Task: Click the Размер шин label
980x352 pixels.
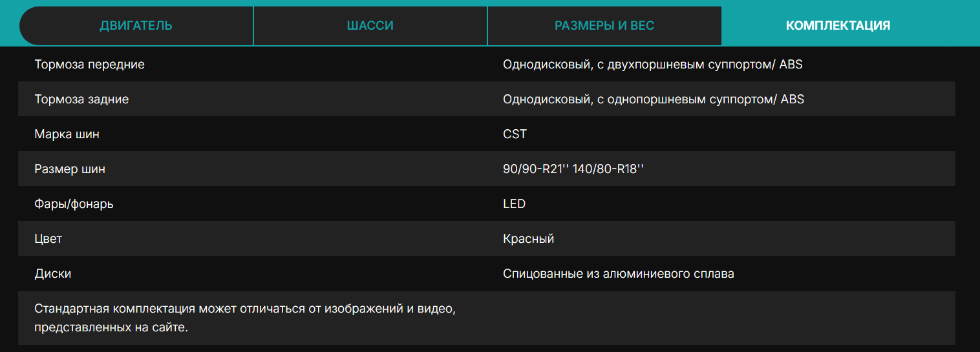Action: (x=70, y=169)
